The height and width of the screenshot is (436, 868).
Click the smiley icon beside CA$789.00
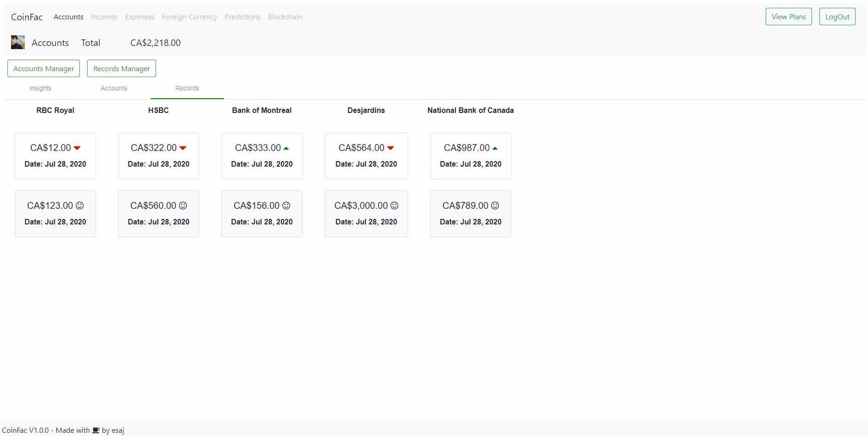click(x=495, y=206)
